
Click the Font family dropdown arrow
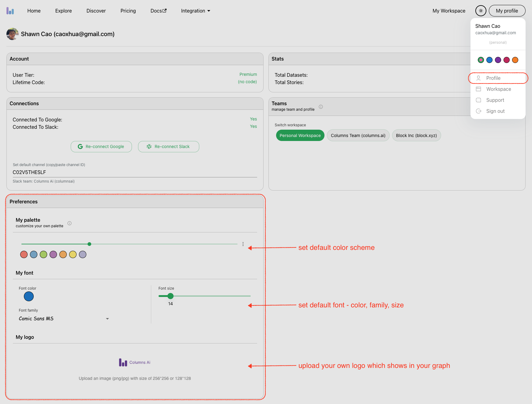pyautogui.click(x=107, y=319)
